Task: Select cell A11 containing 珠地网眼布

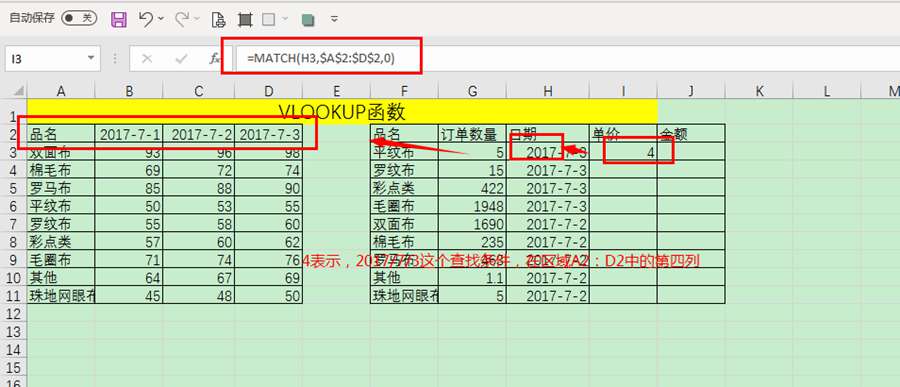Action: [61, 295]
